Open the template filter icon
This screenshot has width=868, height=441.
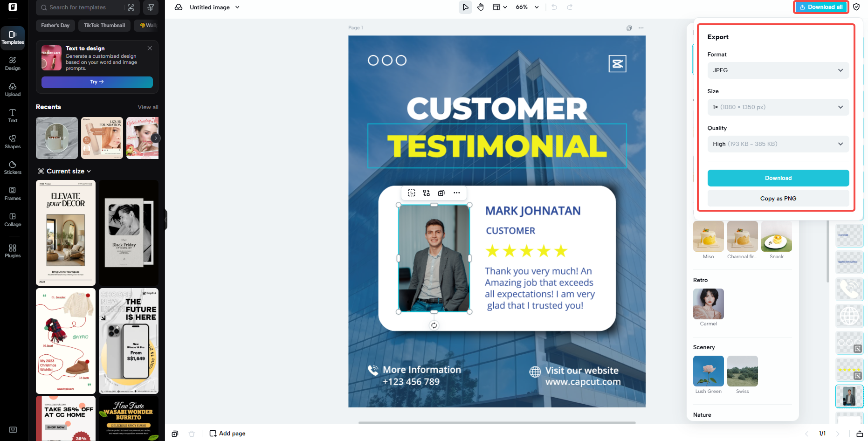[151, 7]
